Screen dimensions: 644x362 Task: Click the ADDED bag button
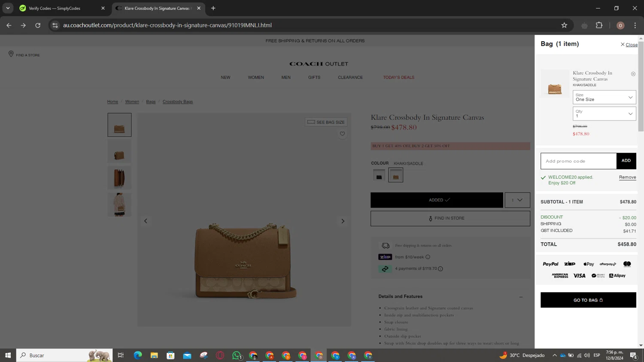(437, 200)
